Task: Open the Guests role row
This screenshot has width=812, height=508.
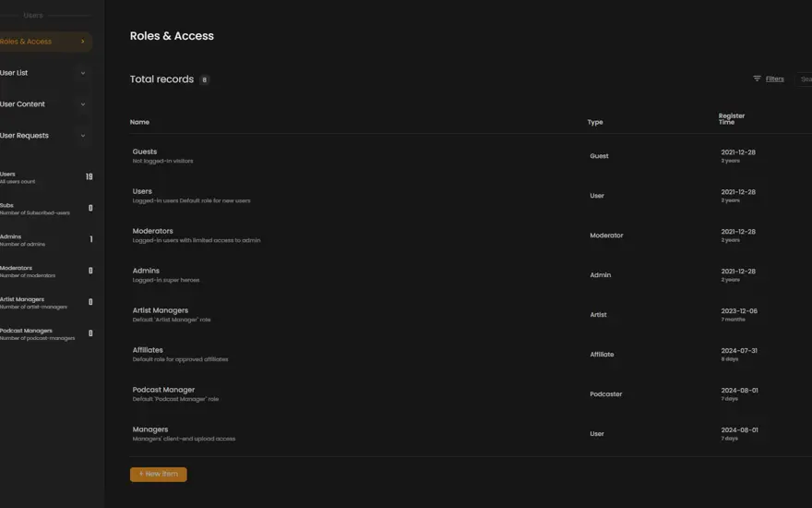Action: (471, 155)
